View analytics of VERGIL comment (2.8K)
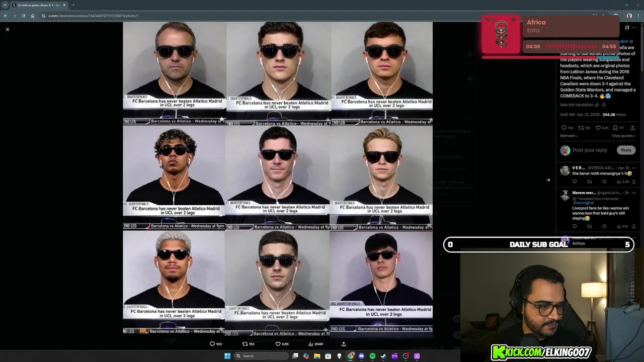The height and width of the screenshot is (362, 644). coord(623,182)
